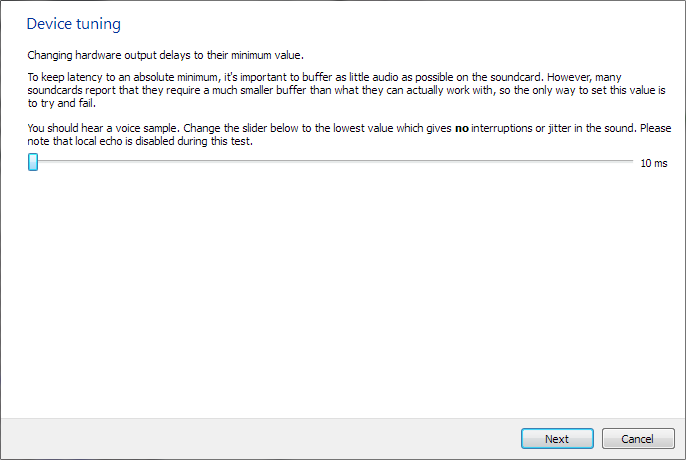Select the 10 ms delay value label
This screenshot has width=686, height=460.
click(654, 163)
